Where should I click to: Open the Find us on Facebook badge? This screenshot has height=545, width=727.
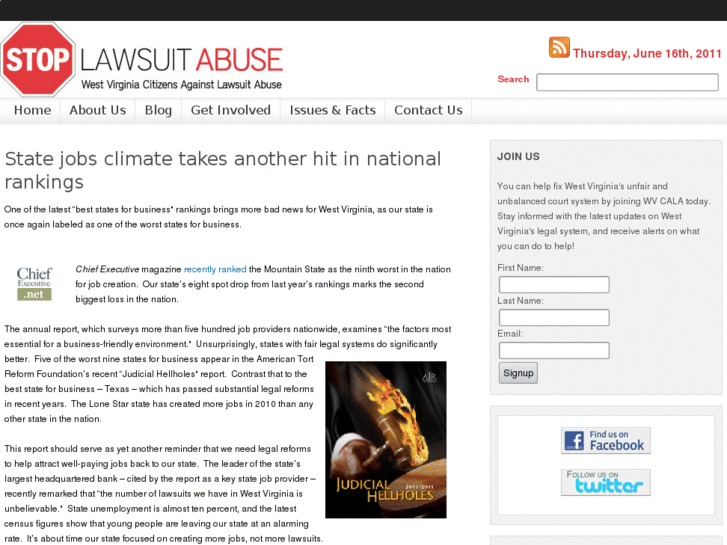606,441
